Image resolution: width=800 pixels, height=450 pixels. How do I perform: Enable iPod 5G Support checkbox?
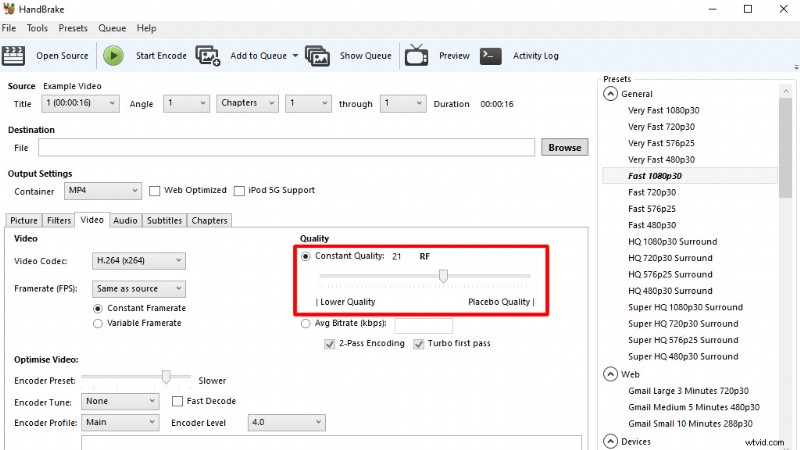tap(239, 191)
